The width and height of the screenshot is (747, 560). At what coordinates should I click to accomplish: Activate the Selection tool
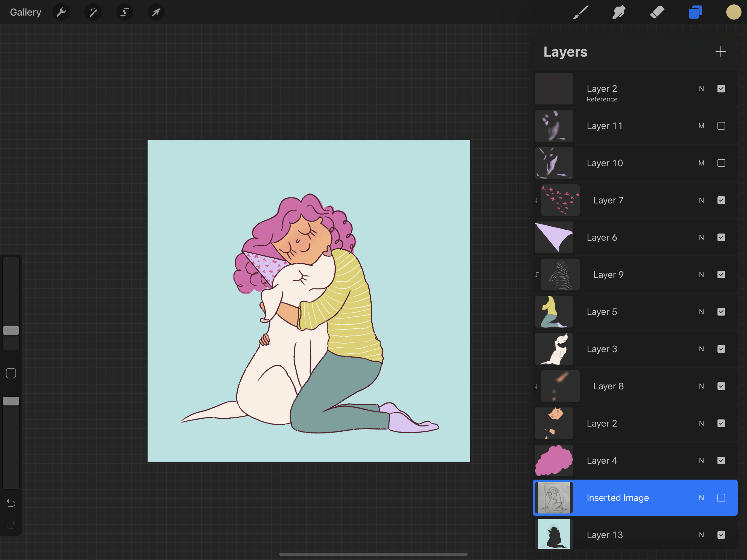click(x=124, y=12)
